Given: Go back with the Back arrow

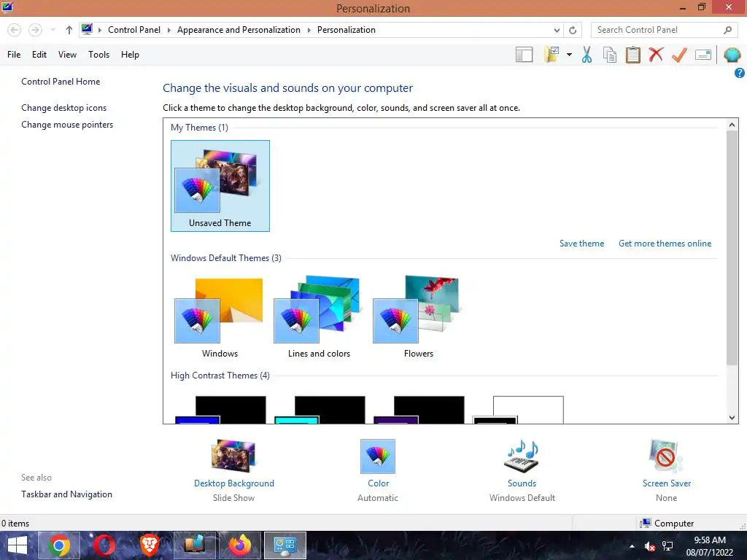Looking at the screenshot, I should click(x=15, y=30).
